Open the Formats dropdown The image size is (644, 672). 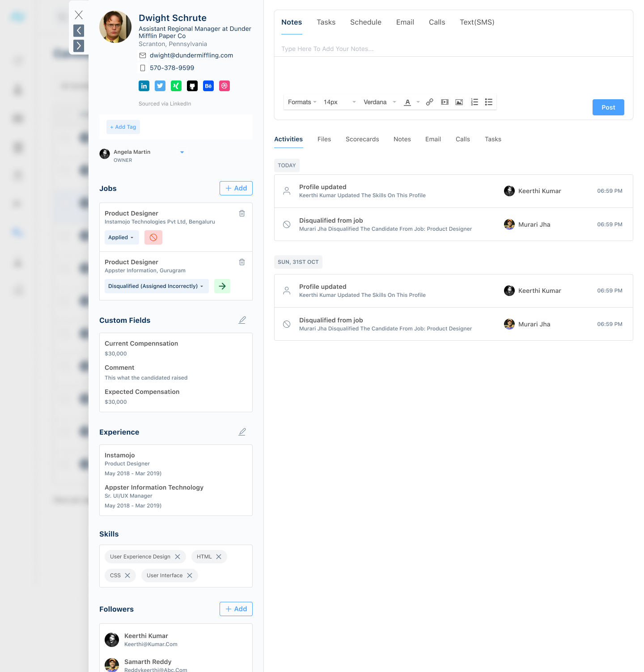pyautogui.click(x=302, y=102)
